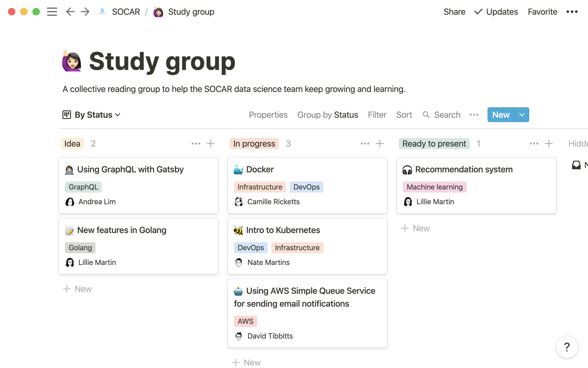Open the Recommendation system card
588x368 pixels.
477,186
